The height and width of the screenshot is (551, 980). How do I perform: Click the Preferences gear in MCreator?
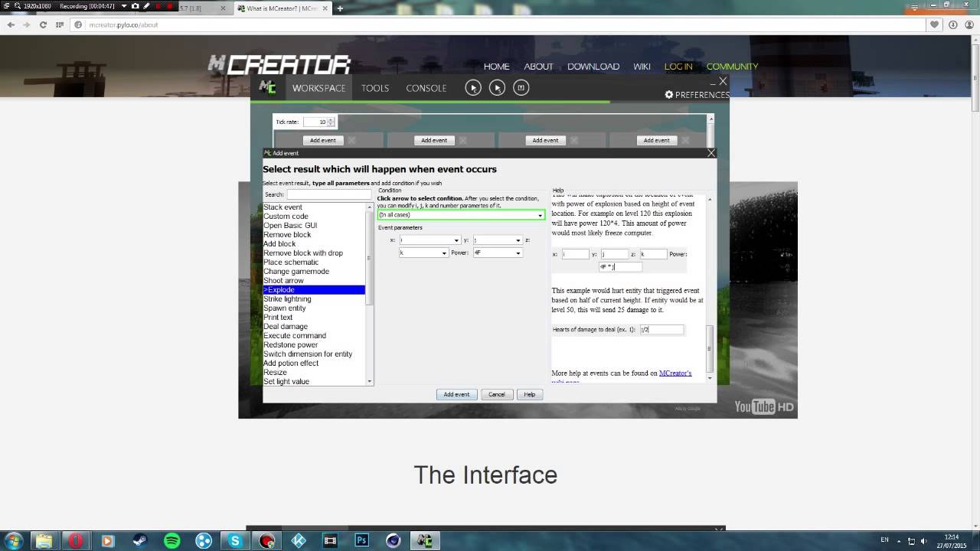point(669,95)
